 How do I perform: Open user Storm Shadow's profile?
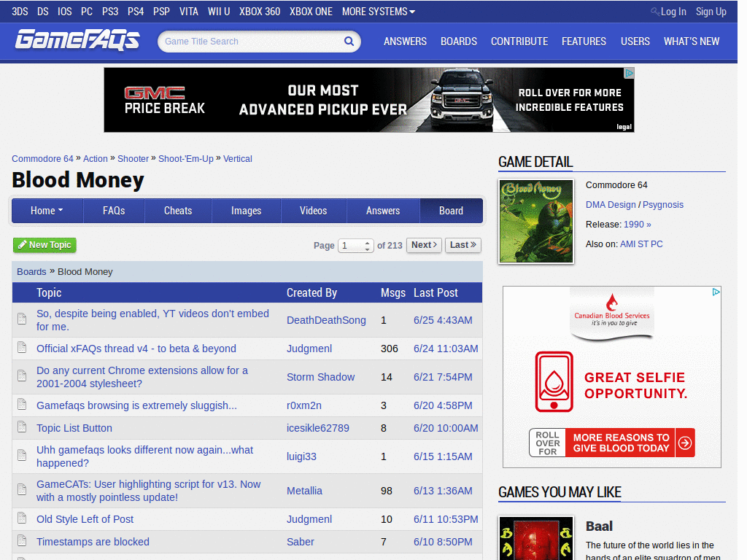pos(321,377)
